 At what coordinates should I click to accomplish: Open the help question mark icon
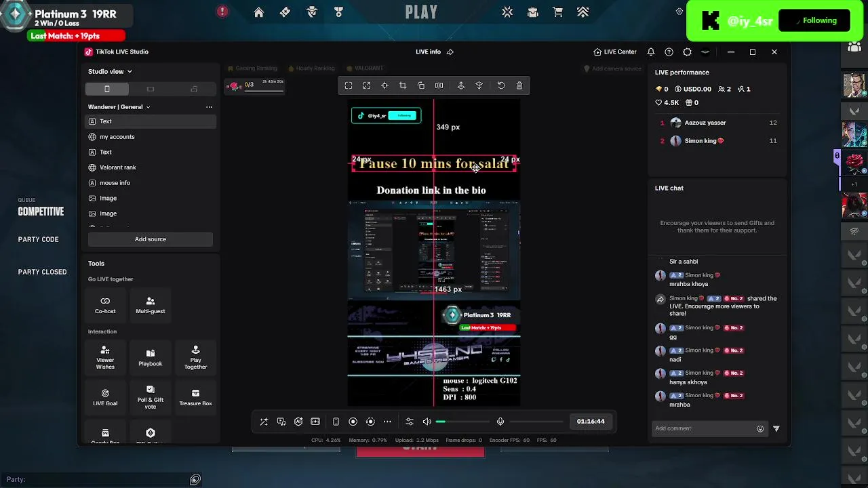(x=669, y=52)
